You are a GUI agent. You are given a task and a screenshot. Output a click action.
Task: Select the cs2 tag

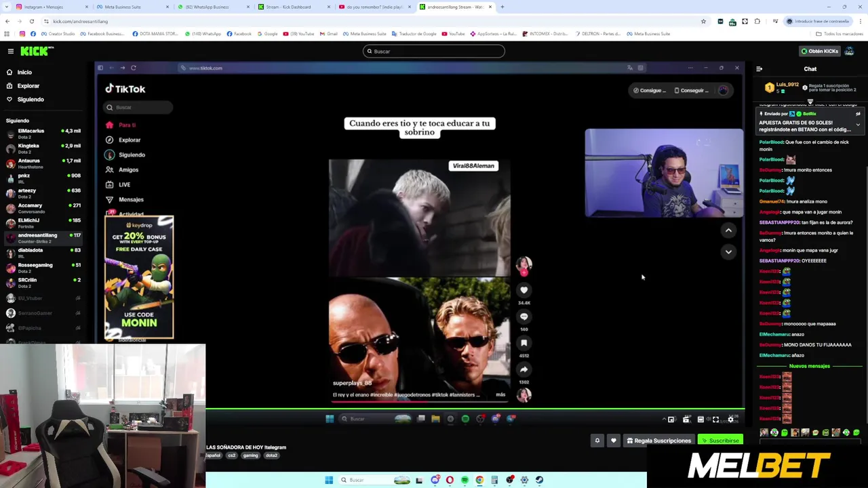232,455
